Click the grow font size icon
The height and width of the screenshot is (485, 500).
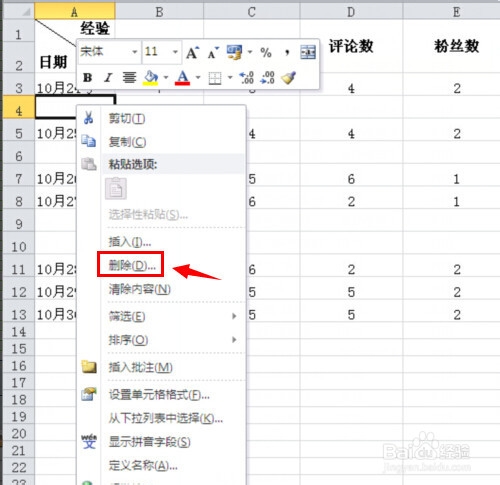(193, 53)
